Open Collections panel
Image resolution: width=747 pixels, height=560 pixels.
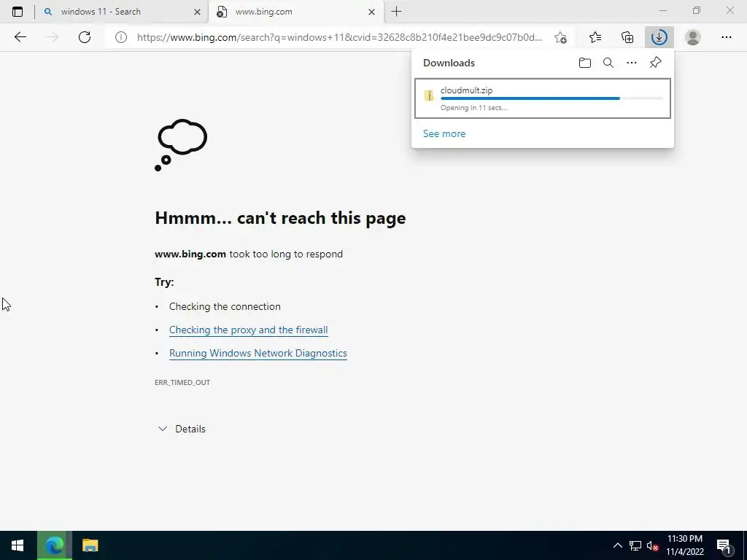(x=627, y=37)
